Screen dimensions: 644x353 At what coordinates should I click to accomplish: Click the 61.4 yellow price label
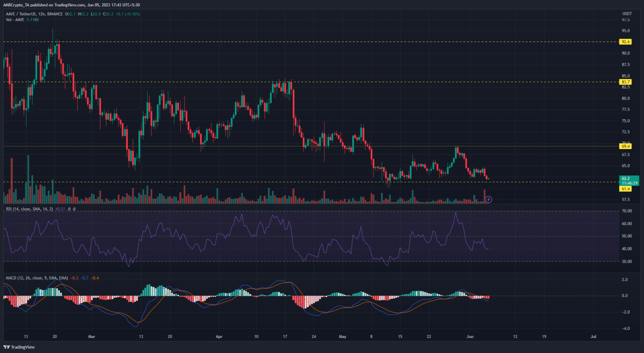tap(626, 189)
